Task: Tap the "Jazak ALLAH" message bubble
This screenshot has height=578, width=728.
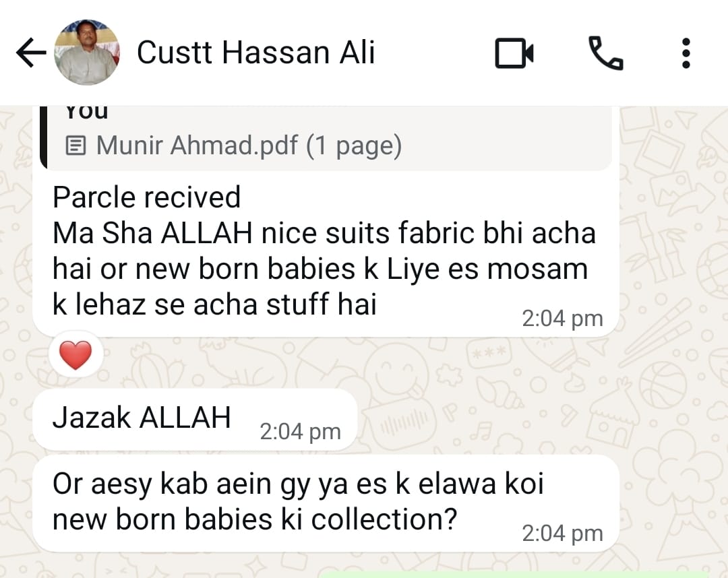Action: pyautogui.click(x=142, y=418)
